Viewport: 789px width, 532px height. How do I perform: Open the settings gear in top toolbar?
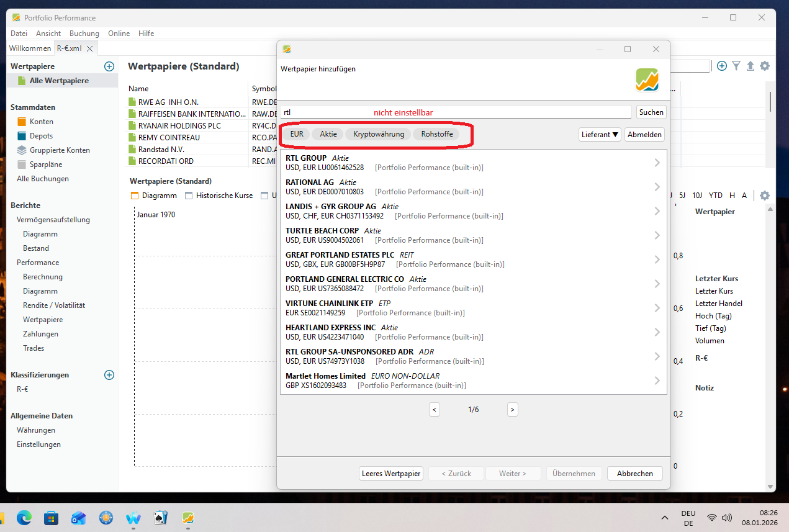pyautogui.click(x=765, y=66)
